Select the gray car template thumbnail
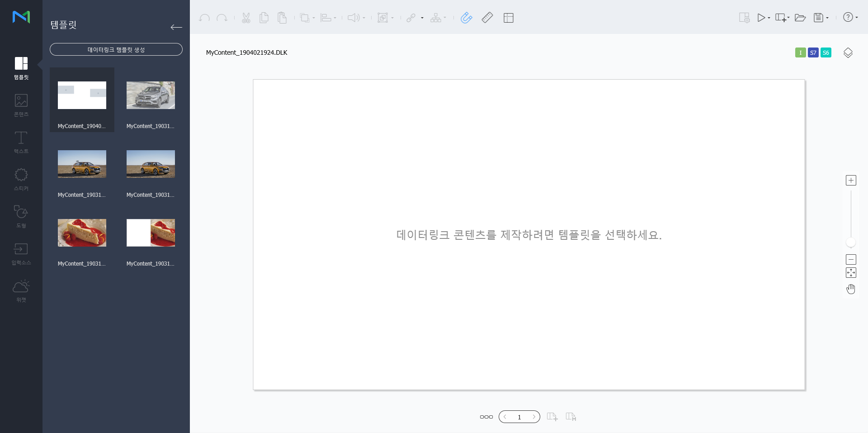Image resolution: width=868 pixels, height=433 pixels. pyautogui.click(x=151, y=95)
